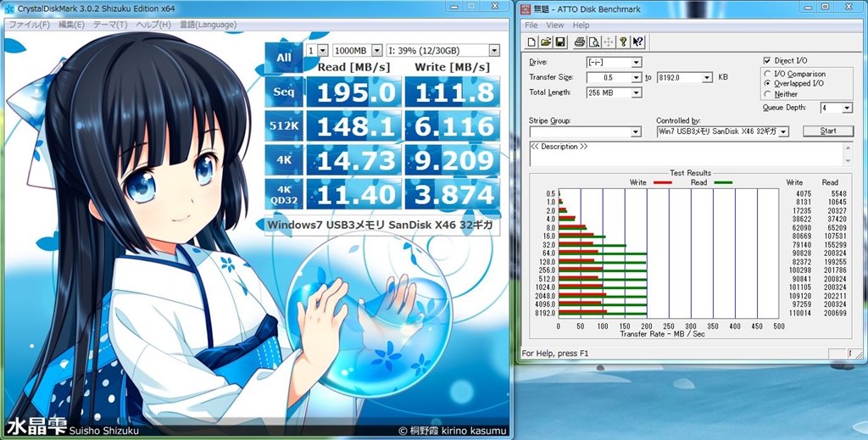Expand the Transfer Size minimum 0.5 dropdown

click(x=637, y=78)
